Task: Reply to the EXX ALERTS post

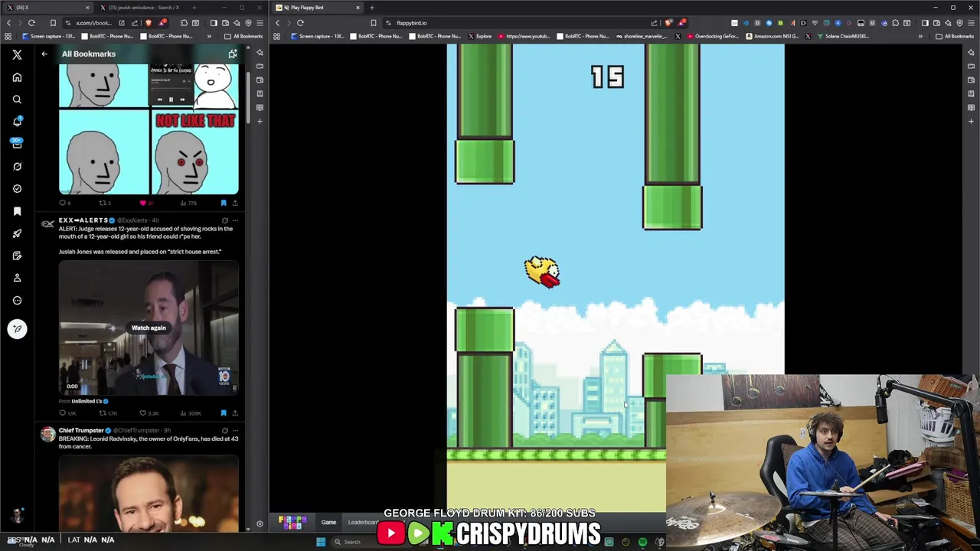Action: click(x=66, y=413)
